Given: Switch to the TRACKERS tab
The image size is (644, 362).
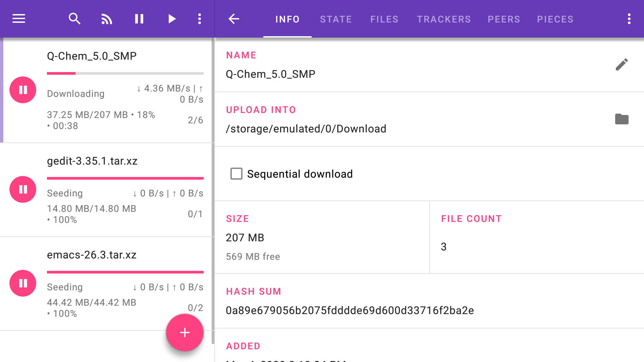Looking at the screenshot, I should click(443, 19).
